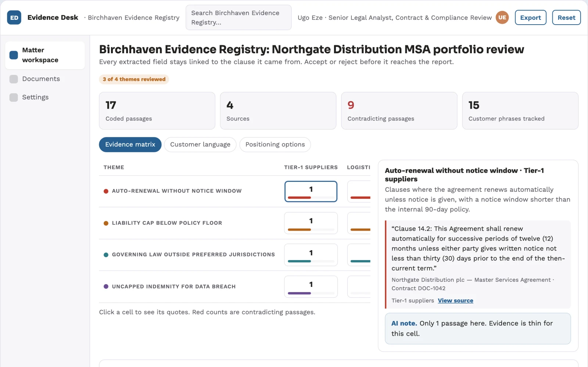
Task: Click the red Auto-renewal theme dot
Action: 106,191
